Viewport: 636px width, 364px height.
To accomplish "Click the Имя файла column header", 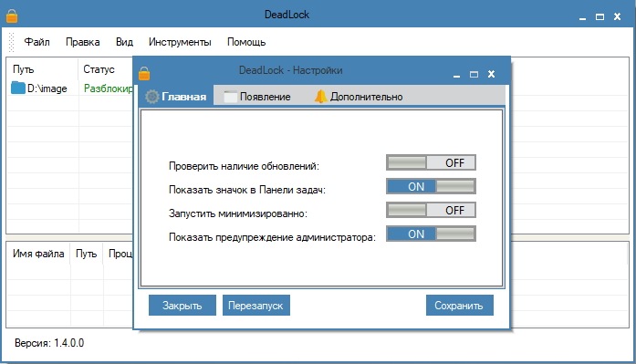I will tap(38, 254).
